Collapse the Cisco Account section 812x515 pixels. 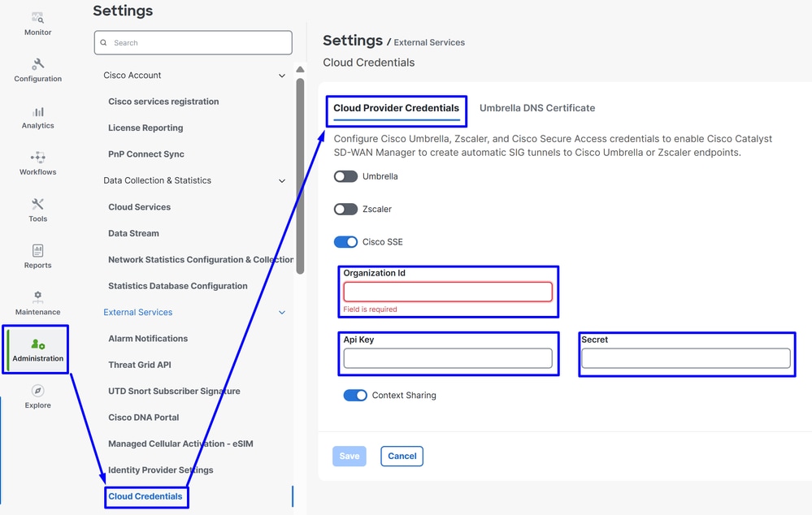[282, 75]
